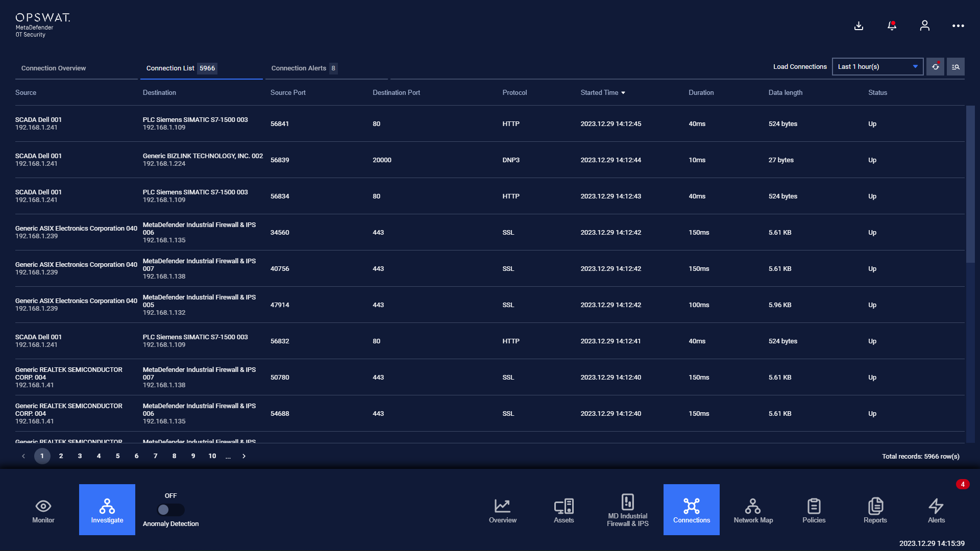Click the 27 bytes data length cell
Screen dimensions: 980x551
781,160
